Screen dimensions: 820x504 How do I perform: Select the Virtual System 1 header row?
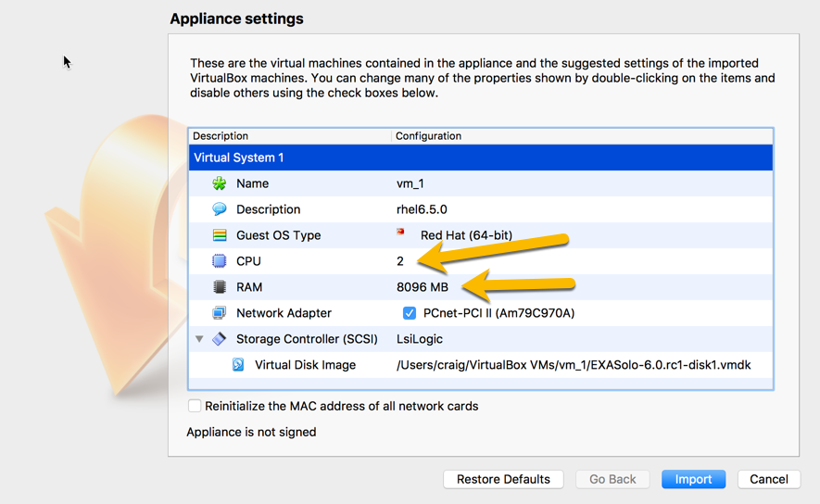[x=480, y=157]
